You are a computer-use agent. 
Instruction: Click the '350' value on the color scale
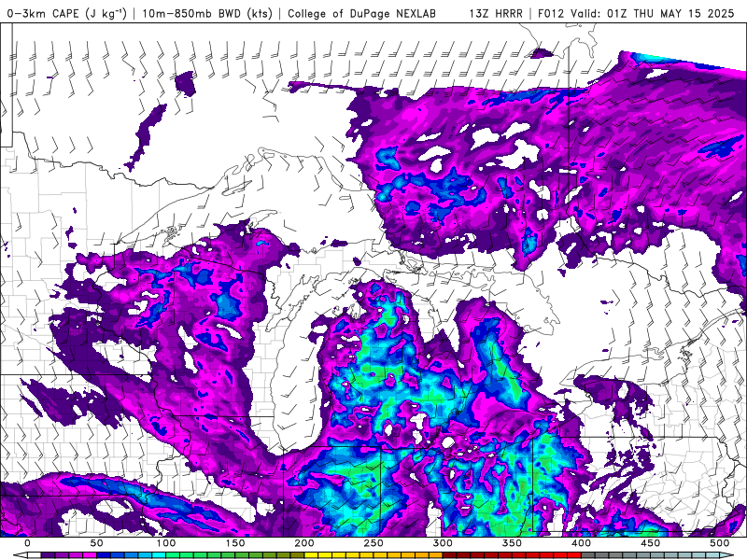512,543
